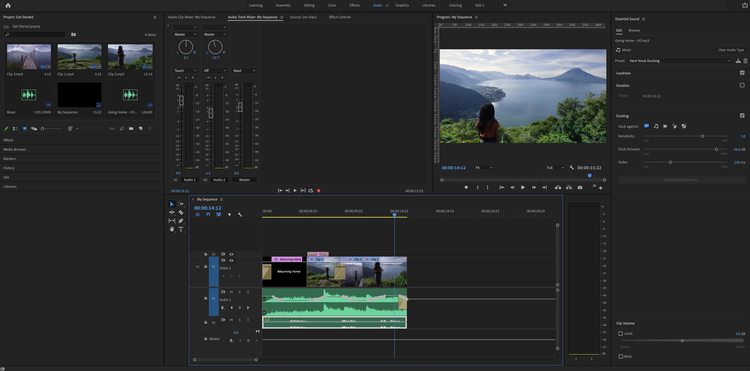
Task: Select the Slip tool
Action: point(172,221)
